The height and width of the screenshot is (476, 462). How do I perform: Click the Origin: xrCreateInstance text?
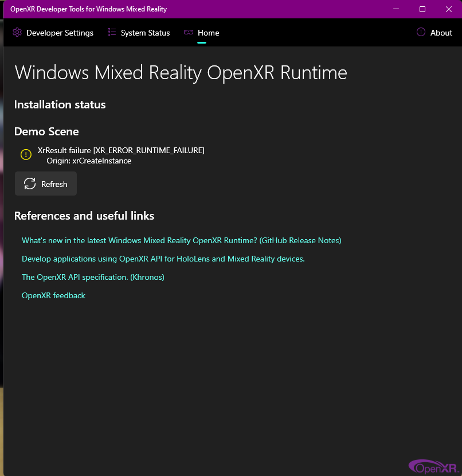(89, 161)
